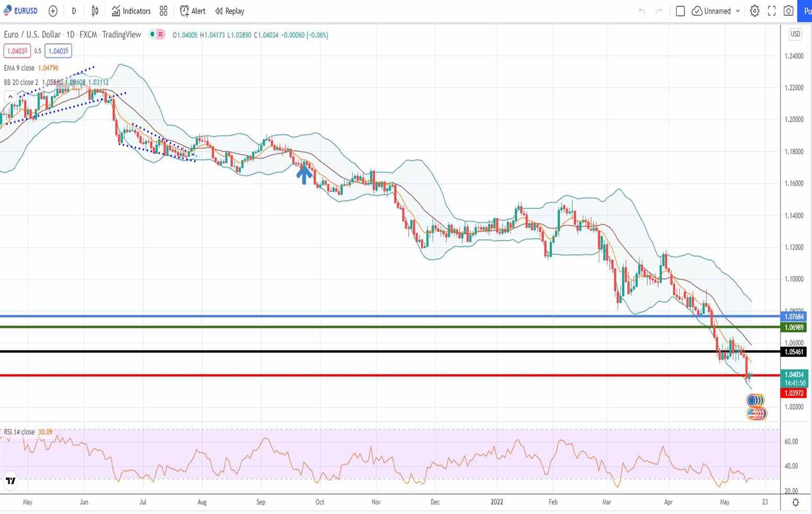Open the Indicators menu

(131, 11)
